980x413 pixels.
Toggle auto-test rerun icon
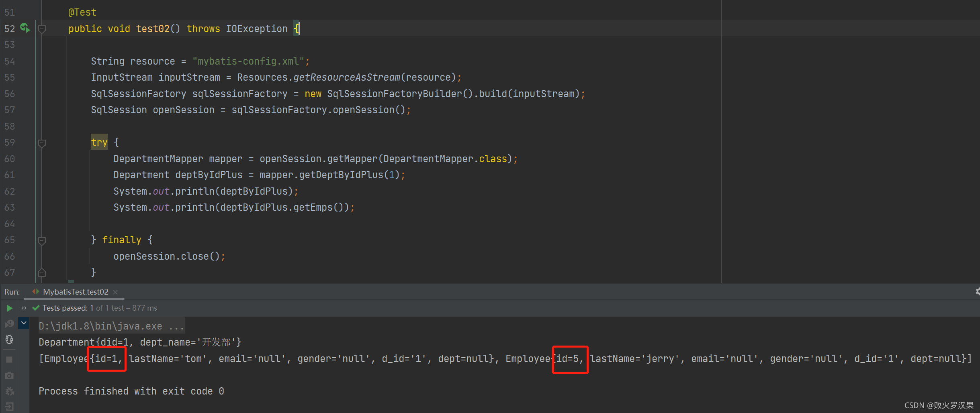click(x=9, y=340)
